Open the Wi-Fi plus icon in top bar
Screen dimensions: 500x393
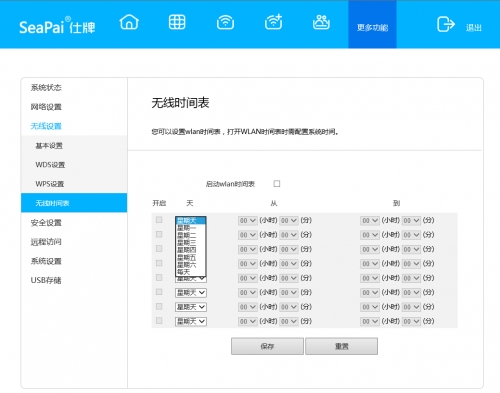273,22
